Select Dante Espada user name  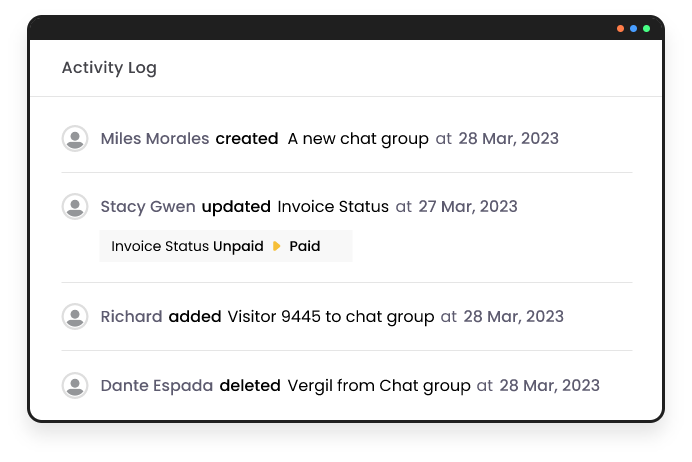tap(157, 385)
